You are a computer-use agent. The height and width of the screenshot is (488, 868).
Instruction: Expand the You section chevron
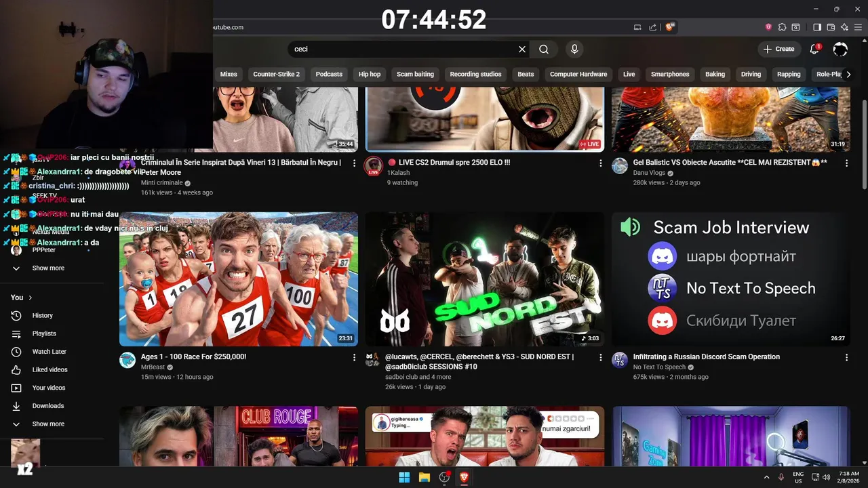(x=30, y=298)
